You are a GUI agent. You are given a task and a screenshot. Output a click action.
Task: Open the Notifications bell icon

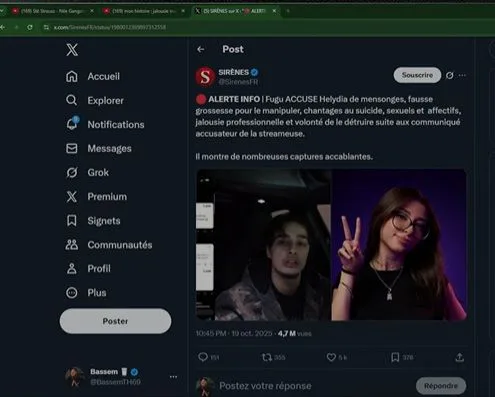[72, 124]
